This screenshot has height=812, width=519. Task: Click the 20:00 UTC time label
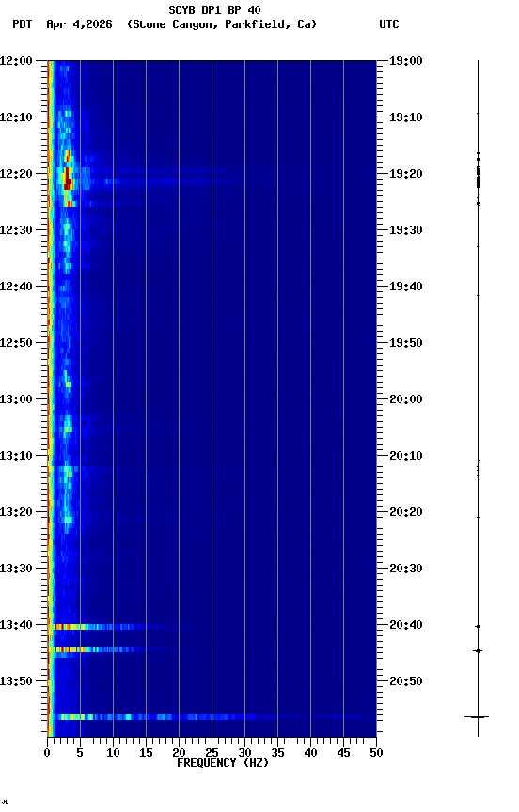pyautogui.click(x=406, y=399)
